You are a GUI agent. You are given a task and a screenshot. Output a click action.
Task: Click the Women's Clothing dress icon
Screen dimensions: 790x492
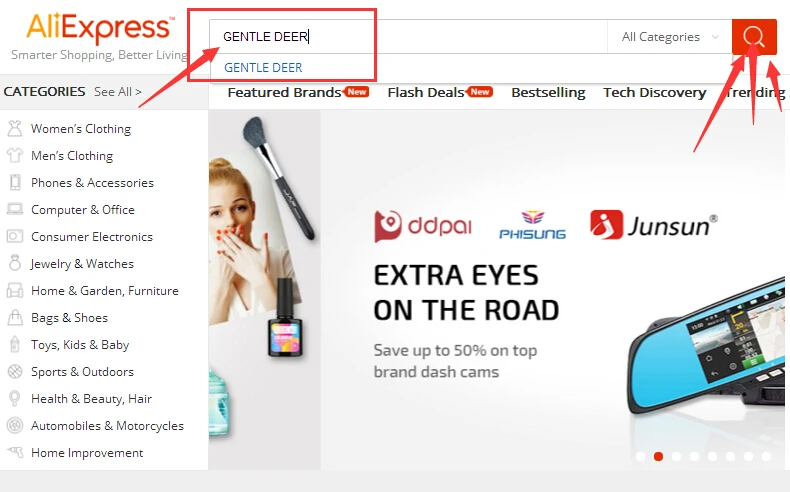point(15,128)
